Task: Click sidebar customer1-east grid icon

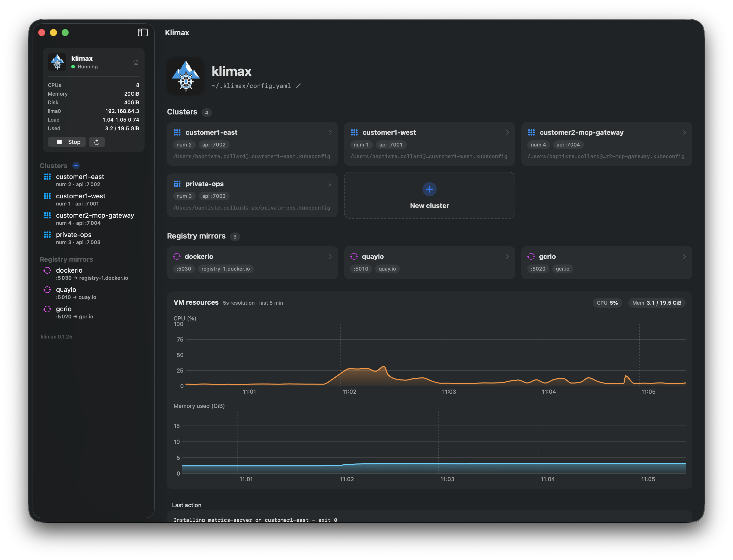Action: (47, 177)
